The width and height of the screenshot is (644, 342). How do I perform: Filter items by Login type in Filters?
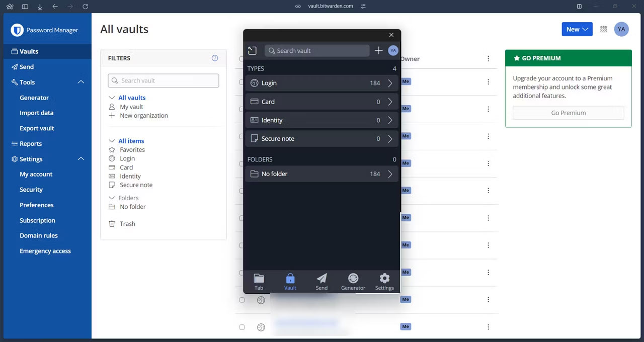(127, 158)
